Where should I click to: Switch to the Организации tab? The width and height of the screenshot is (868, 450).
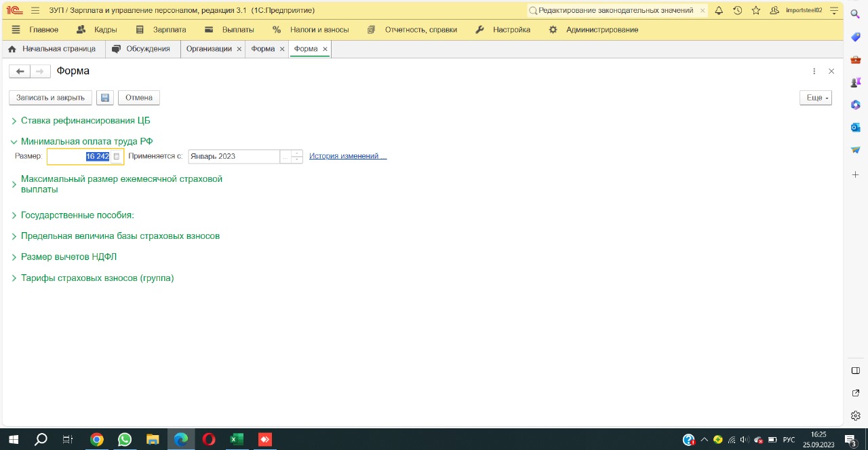[x=209, y=49]
